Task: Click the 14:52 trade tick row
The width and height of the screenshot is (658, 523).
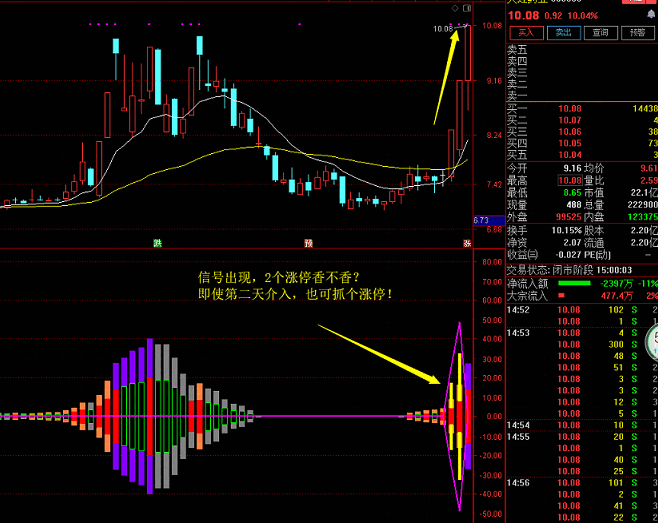Action: [x=582, y=310]
